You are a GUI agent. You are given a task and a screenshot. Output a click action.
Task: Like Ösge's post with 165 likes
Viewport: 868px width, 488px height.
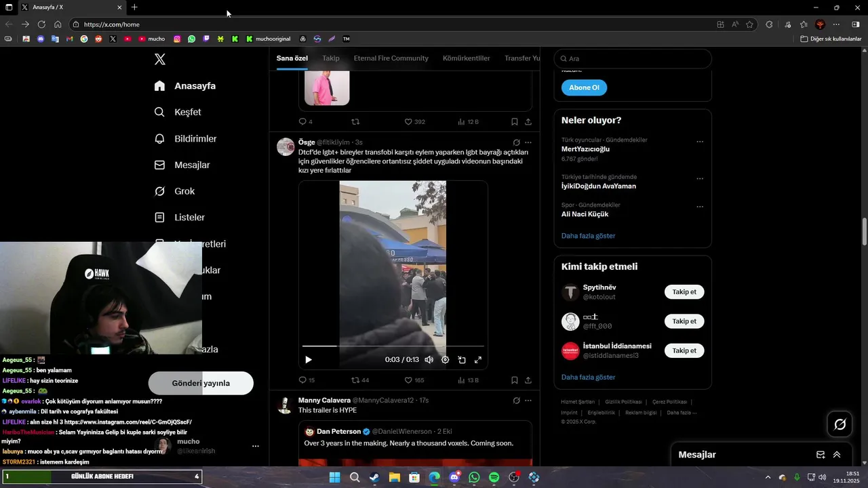coord(414,380)
